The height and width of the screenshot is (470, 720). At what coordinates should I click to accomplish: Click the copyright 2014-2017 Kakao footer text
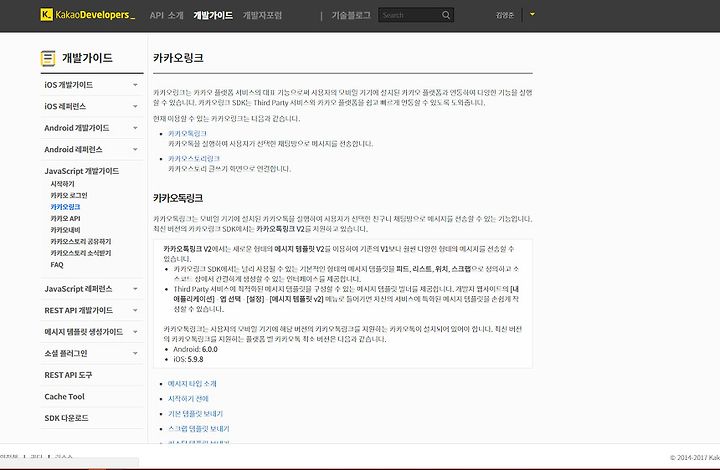695,458
